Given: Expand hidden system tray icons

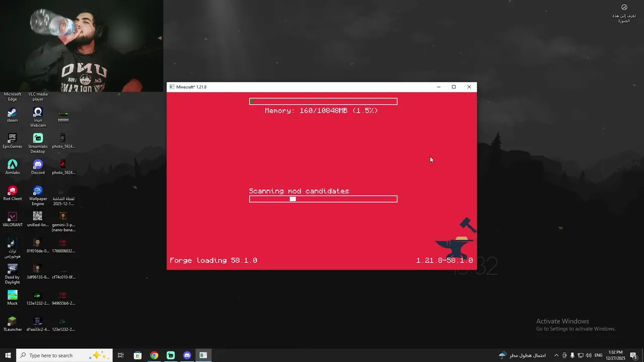Looking at the screenshot, I should (x=556, y=355).
